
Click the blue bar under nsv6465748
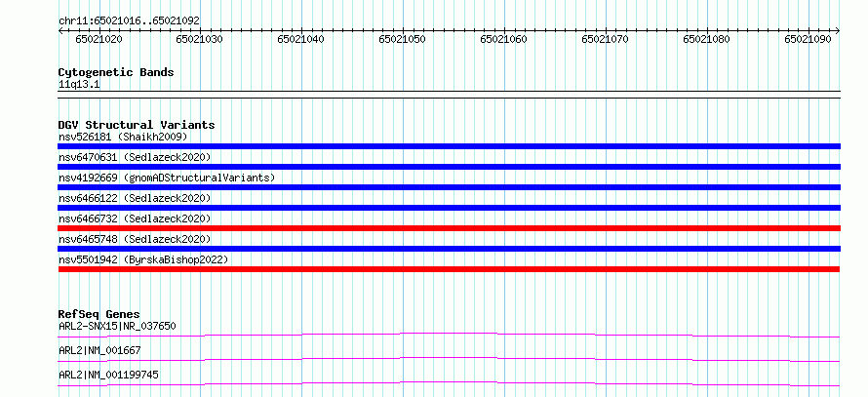coord(449,249)
